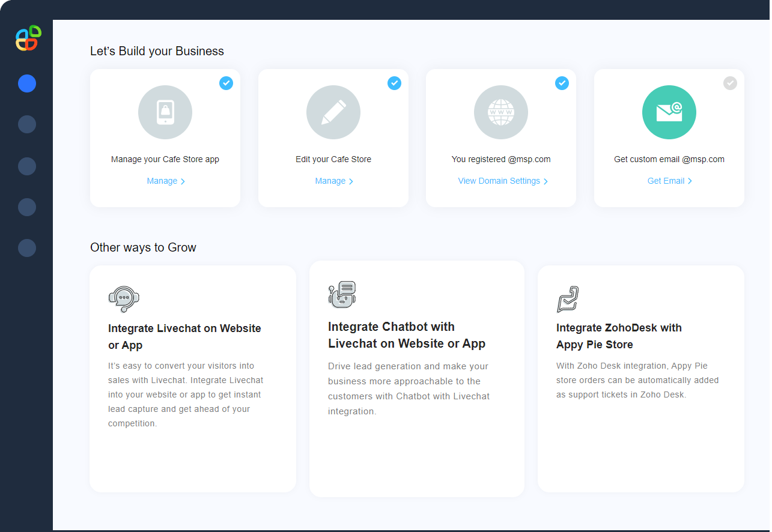Open View Domain Settings
The width and height of the screenshot is (772, 532).
(x=498, y=181)
